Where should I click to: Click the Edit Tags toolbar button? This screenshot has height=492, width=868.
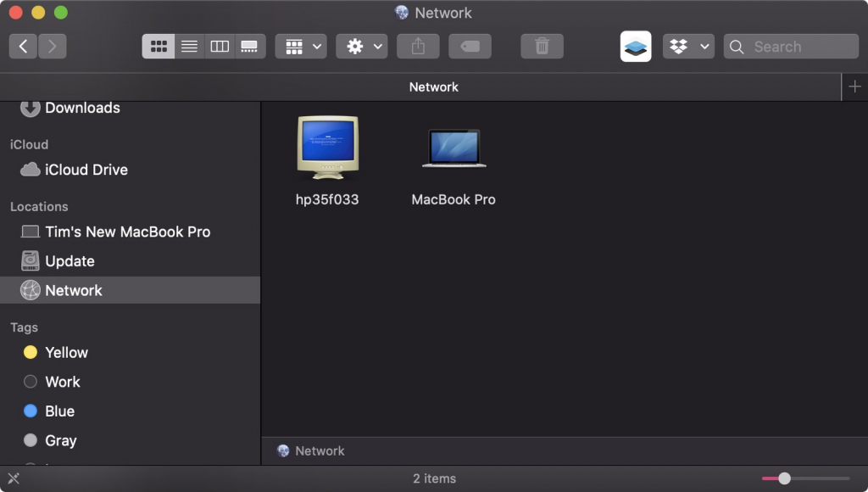pos(470,47)
